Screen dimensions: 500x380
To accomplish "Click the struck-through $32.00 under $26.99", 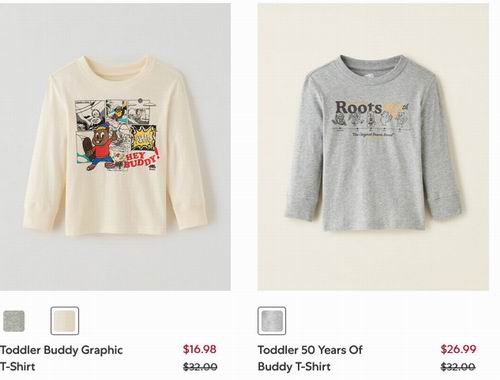I will tap(458, 367).
